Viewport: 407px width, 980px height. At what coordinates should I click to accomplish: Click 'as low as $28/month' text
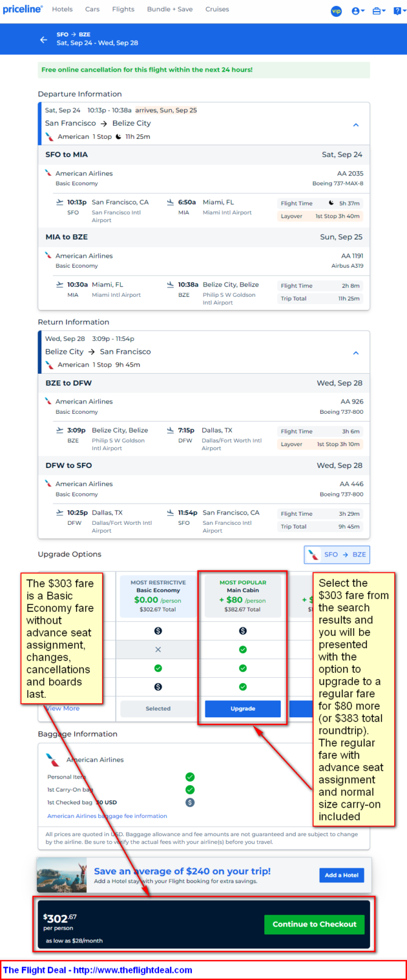pyautogui.click(x=74, y=941)
